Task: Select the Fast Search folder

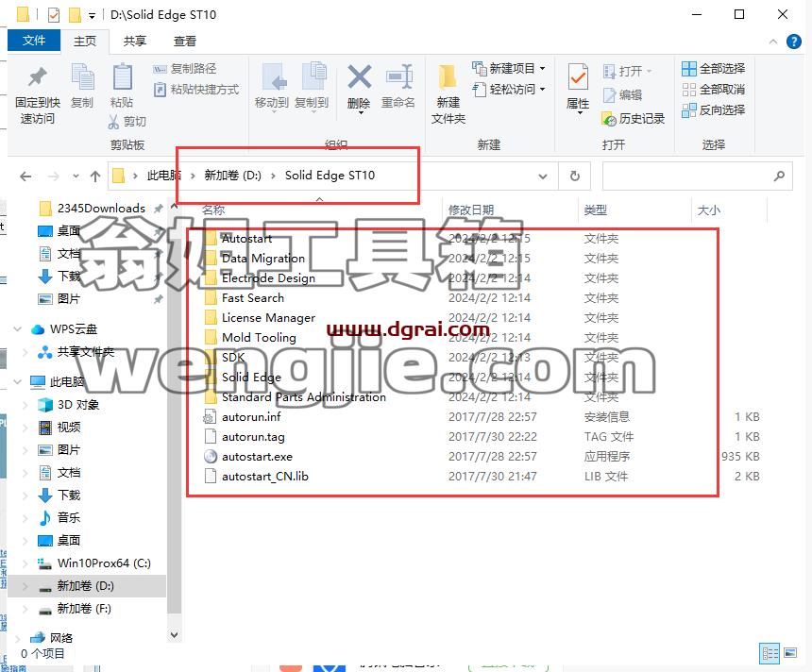Action: coord(253,298)
